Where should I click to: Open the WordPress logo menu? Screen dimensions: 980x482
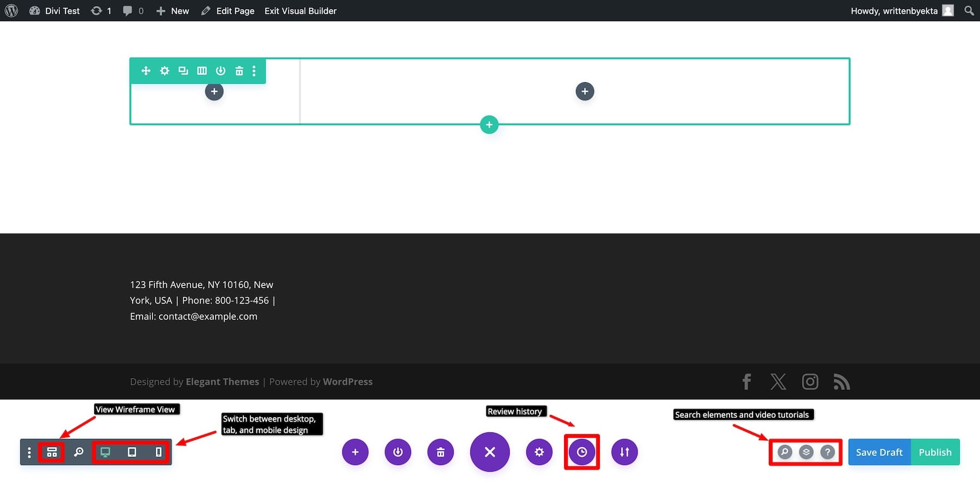coord(11,10)
